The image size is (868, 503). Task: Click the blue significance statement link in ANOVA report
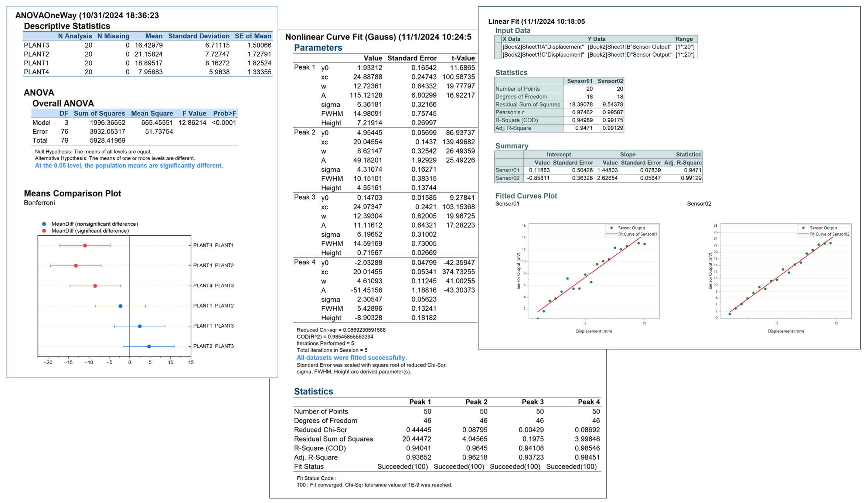(x=129, y=165)
